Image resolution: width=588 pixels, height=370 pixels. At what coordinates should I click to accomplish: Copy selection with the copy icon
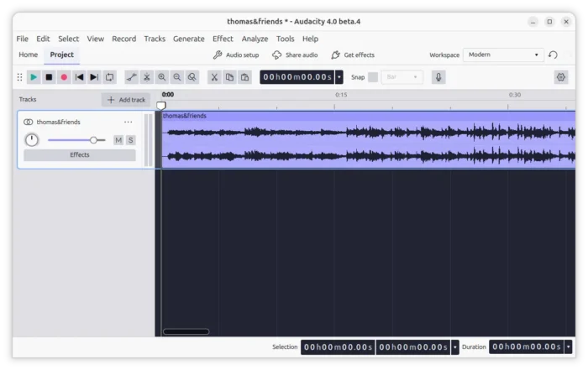(x=229, y=77)
